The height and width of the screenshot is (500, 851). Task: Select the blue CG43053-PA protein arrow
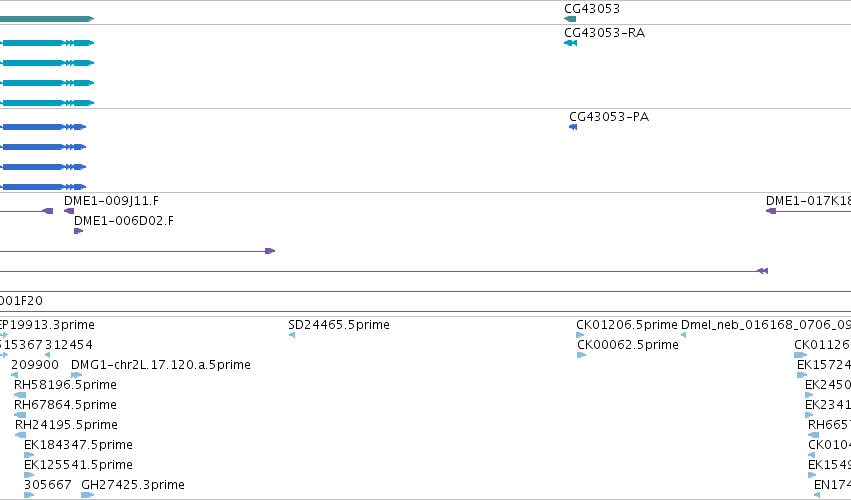(573, 127)
